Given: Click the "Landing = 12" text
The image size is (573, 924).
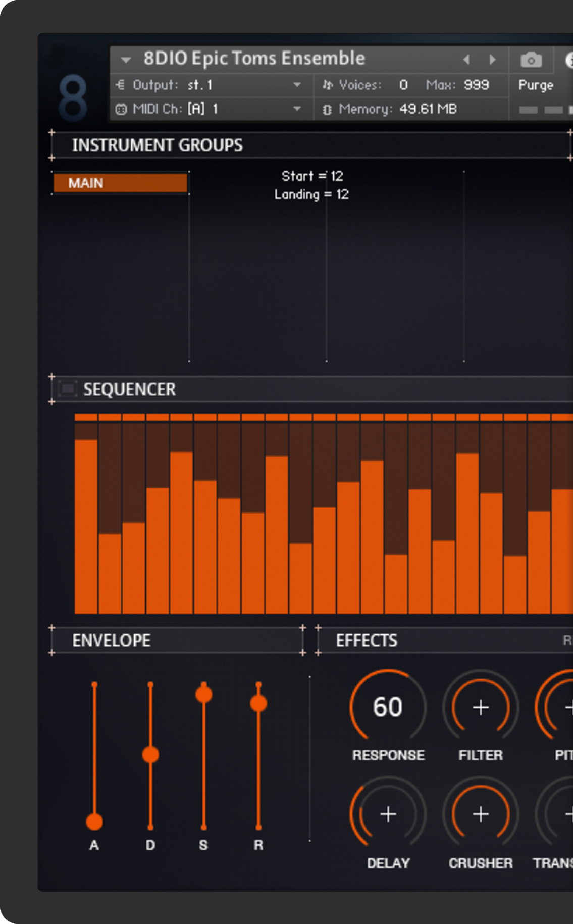Looking at the screenshot, I should [x=311, y=194].
